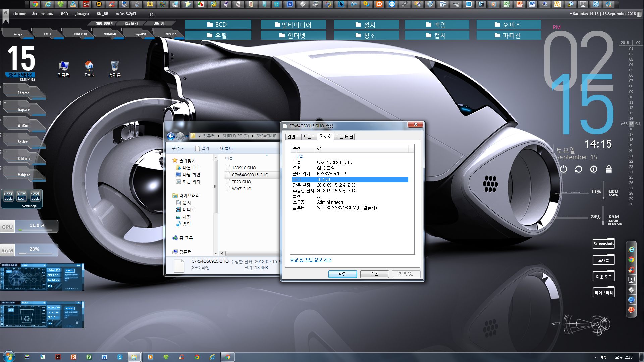This screenshot has width=644, height=362.
Task: Open the File Explorer taskbar button
Action: (134, 357)
